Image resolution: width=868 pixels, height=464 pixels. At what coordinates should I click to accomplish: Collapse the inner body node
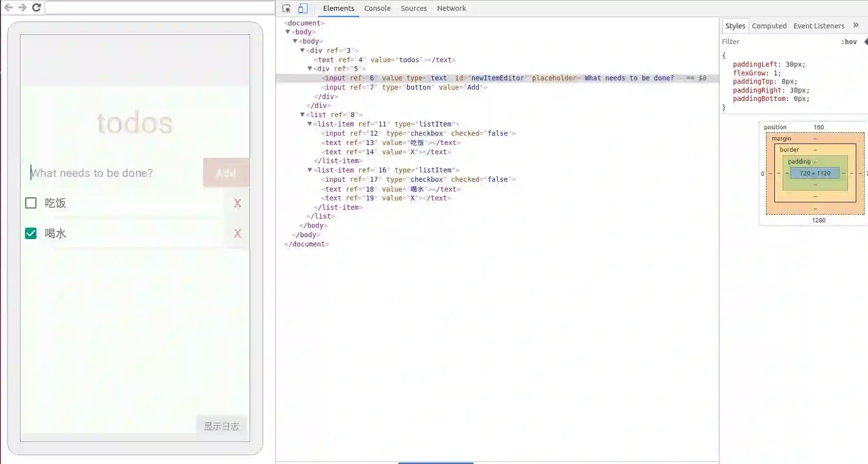coord(295,41)
